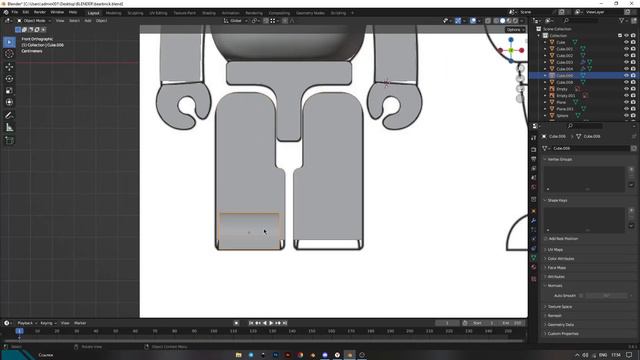Select the Move tool
640x360 pixels.
pyautogui.click(x=9, y=67)
